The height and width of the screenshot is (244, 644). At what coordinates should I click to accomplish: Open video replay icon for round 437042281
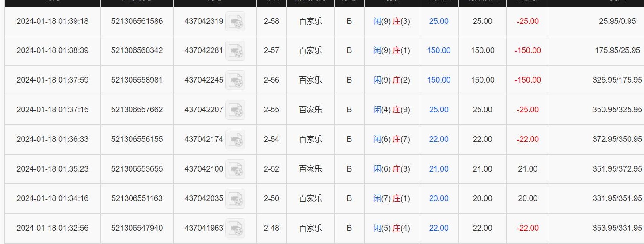(x=235, y=51)
